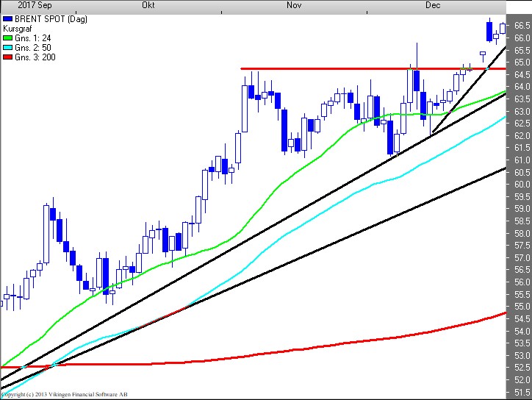This screenshot has width=532, height=400.
Task: Select the 'BRENT SPOT (Dag)' legend label
Action: [51, 19]
